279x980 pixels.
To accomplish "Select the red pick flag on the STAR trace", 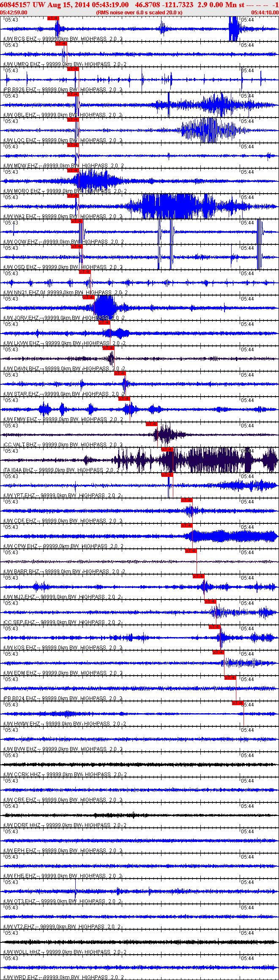I will pos(120,373).
